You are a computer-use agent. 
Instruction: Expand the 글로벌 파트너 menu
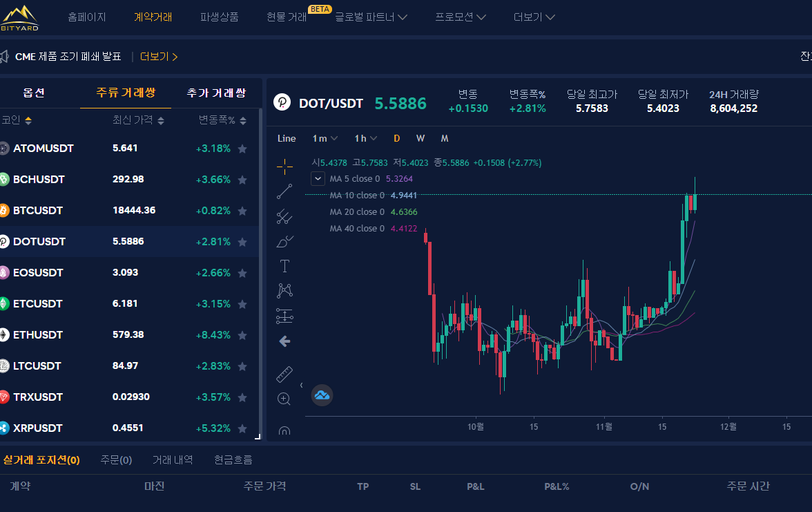coord(371,17)
